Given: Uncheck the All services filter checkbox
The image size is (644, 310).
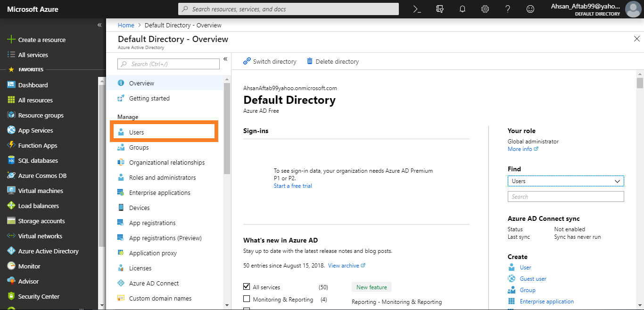Looking at the screenshot, I should pos(247,286).
